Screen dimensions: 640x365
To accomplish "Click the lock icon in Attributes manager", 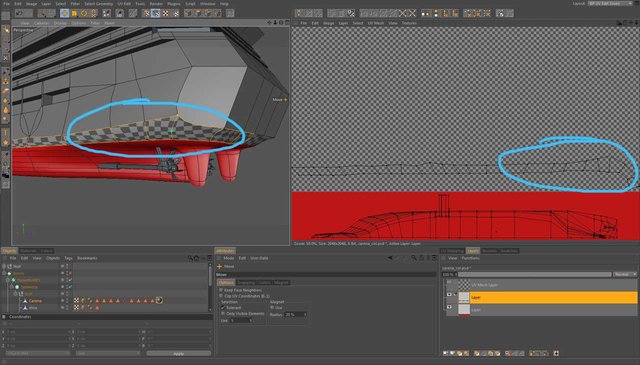I will [421, 258].
